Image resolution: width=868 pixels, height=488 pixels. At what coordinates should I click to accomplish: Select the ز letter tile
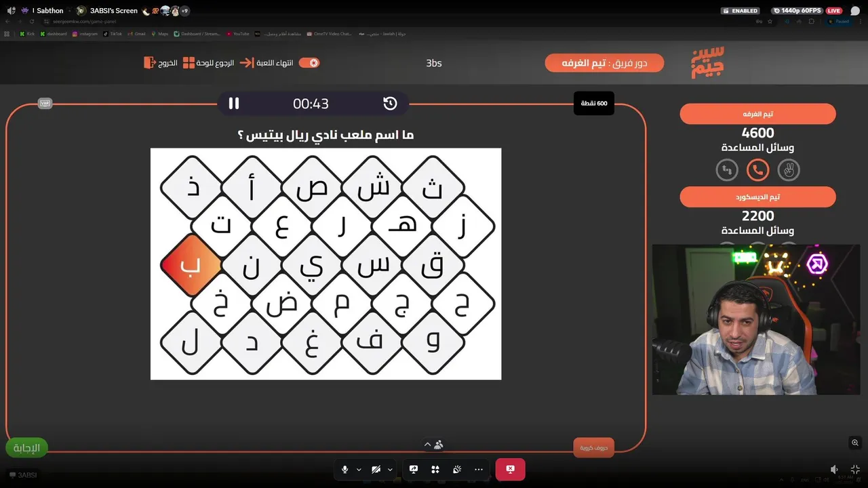[464, 226]
